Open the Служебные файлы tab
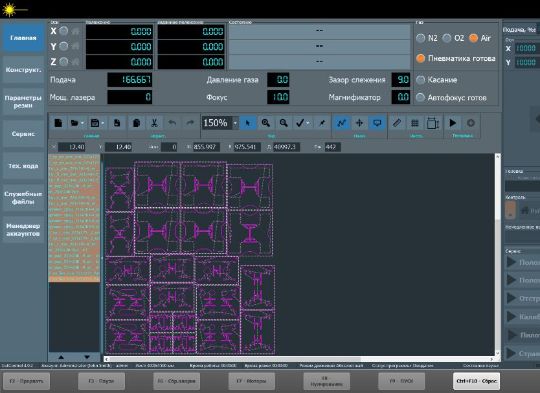The width and height of the screenshot is (540, 393). pyautogui.click(x=23, y=198)
